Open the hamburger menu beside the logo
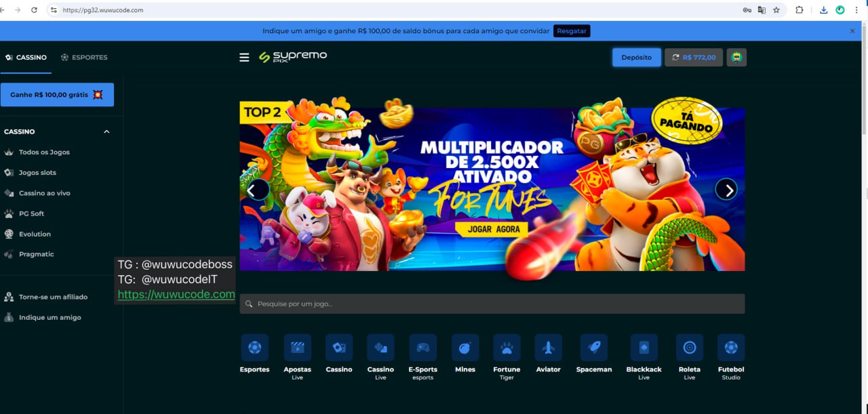The width and height of the screenshot is (868, 414). [x=244, y=58]
